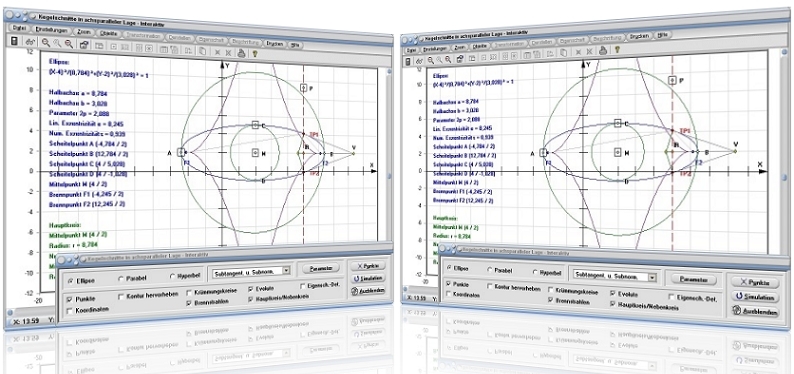Click the faded middle magnifier in left window
This screenshot has width=794, height=374.
pyautogui.click(x=57, y=44)
